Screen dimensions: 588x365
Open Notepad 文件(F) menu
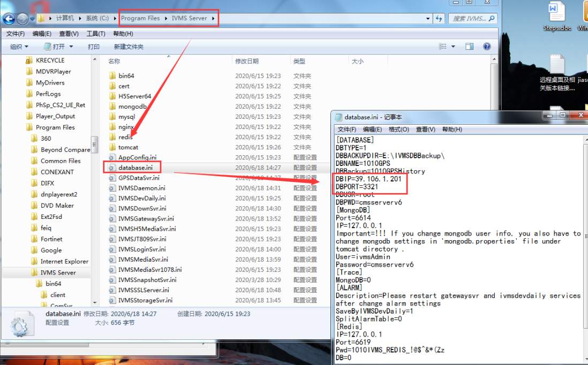click(347, 130)
